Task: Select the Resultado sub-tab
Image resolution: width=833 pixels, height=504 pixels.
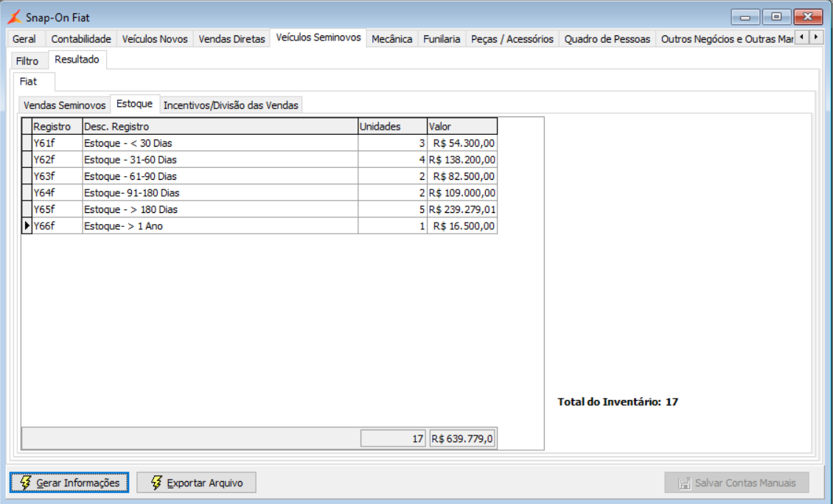Action: (77, 60)
